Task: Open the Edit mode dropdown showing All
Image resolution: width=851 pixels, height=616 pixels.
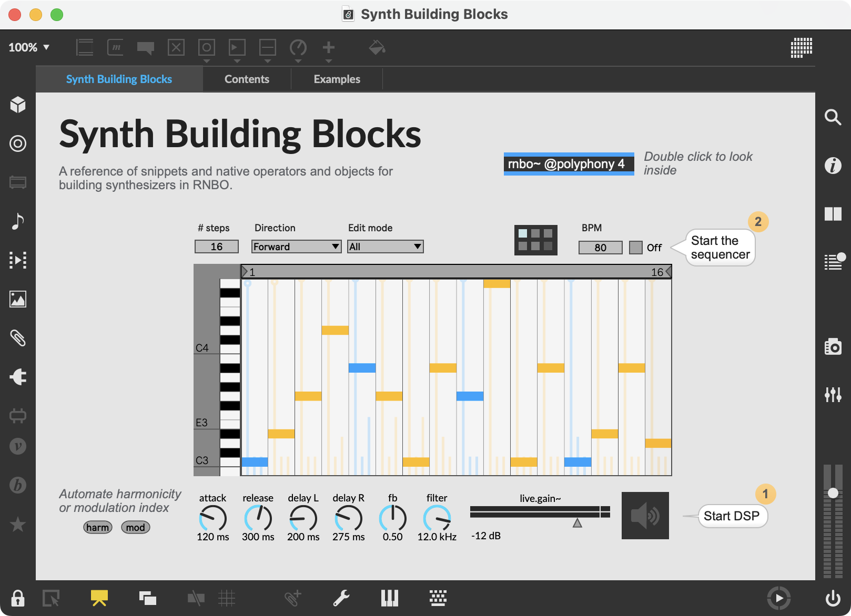Action: coord(385,246)
